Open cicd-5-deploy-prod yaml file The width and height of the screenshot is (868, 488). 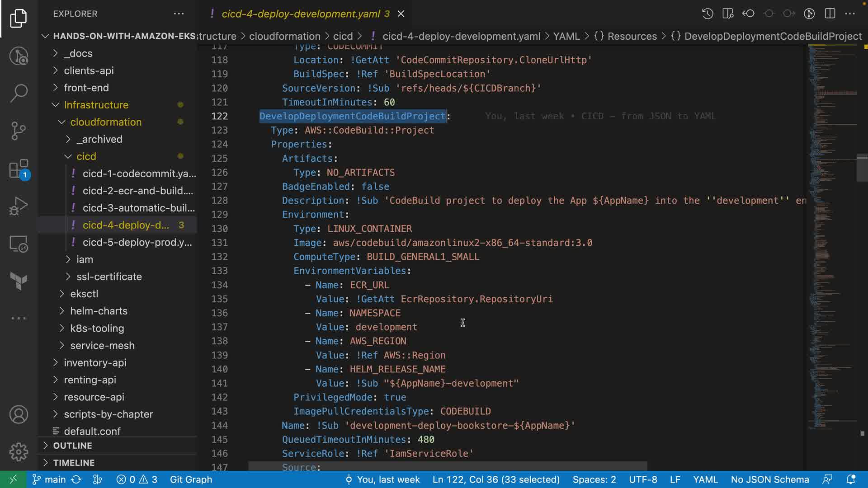[137, 242]
